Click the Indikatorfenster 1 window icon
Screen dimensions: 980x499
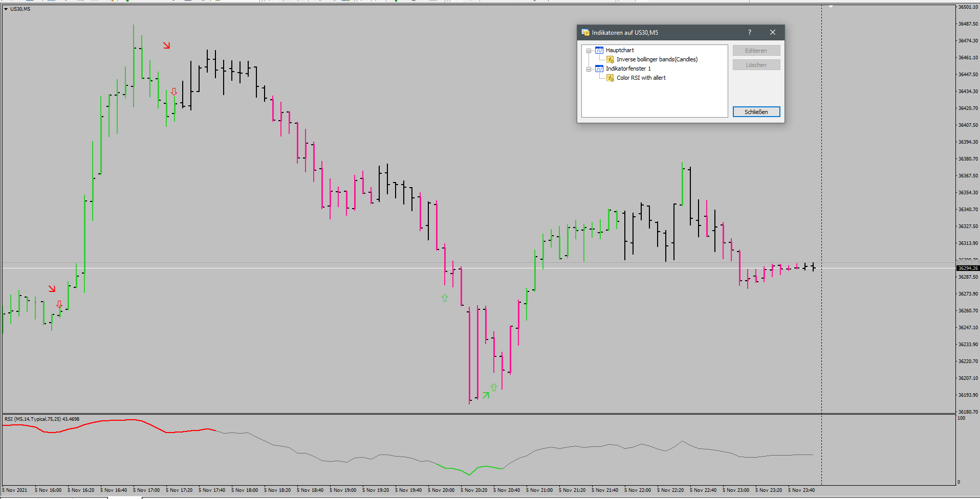tap(599, 69)
